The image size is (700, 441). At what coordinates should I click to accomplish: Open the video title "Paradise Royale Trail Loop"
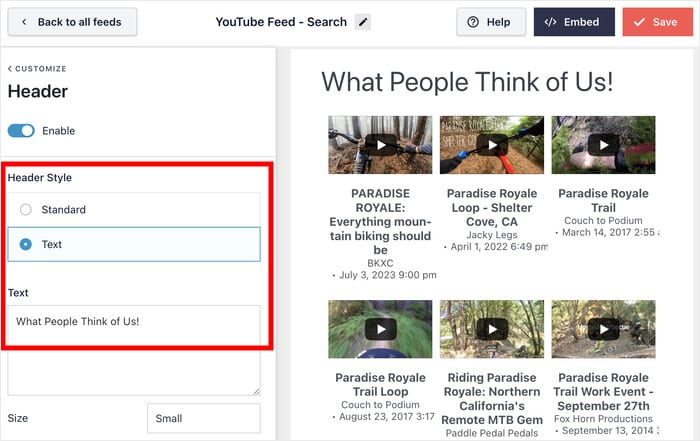click(380, 385)
